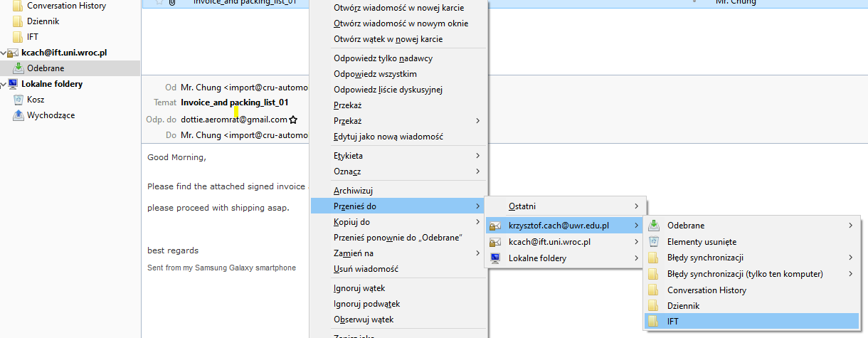Select the Conversation History folder in the sidebar
The height and width of the screenshot is (338, 868).
point(66,6)
